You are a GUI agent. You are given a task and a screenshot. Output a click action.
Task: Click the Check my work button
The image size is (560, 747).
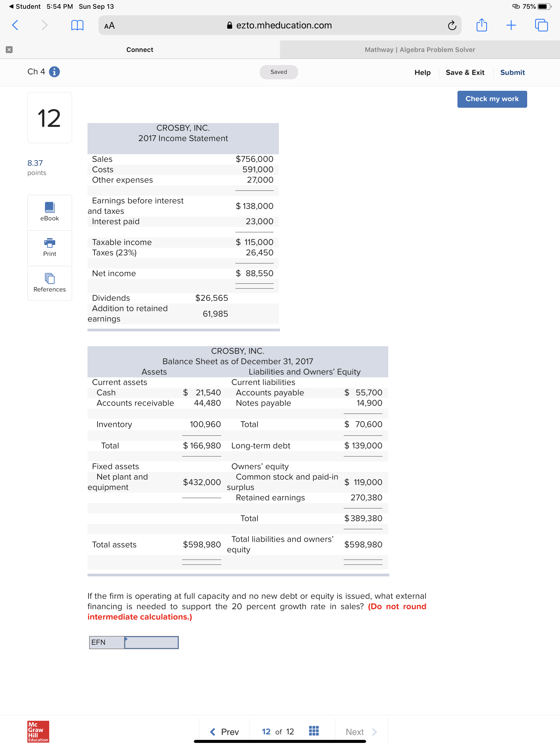[x=492, y=99]
